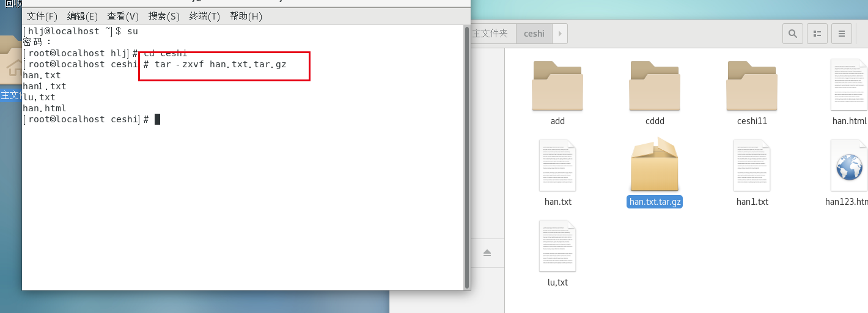Select the han.txt.tar.gz archive icon
Image resolution: width=868 pixels, height=313 pixels.
[655, 165]
